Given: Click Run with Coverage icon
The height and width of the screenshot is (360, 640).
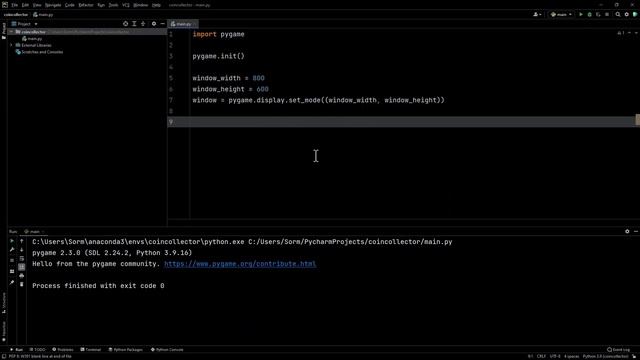Looking at the screenshot, I should (598, 14).
